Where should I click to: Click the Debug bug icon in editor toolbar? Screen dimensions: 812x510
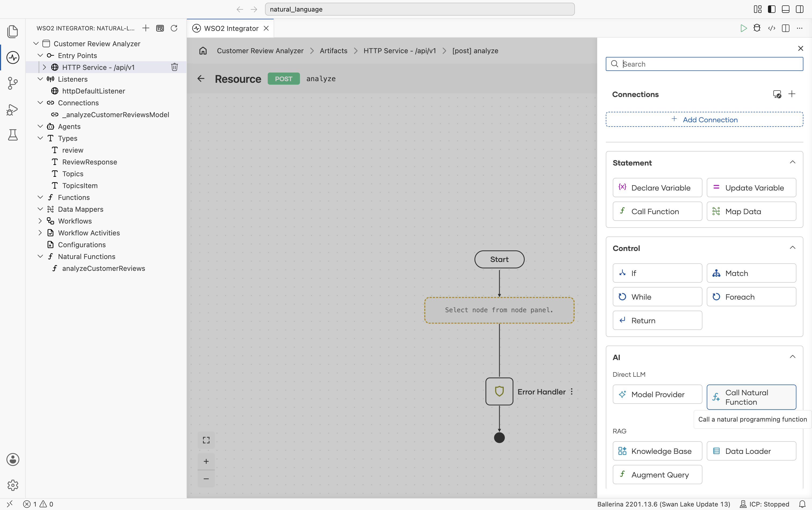757,28
